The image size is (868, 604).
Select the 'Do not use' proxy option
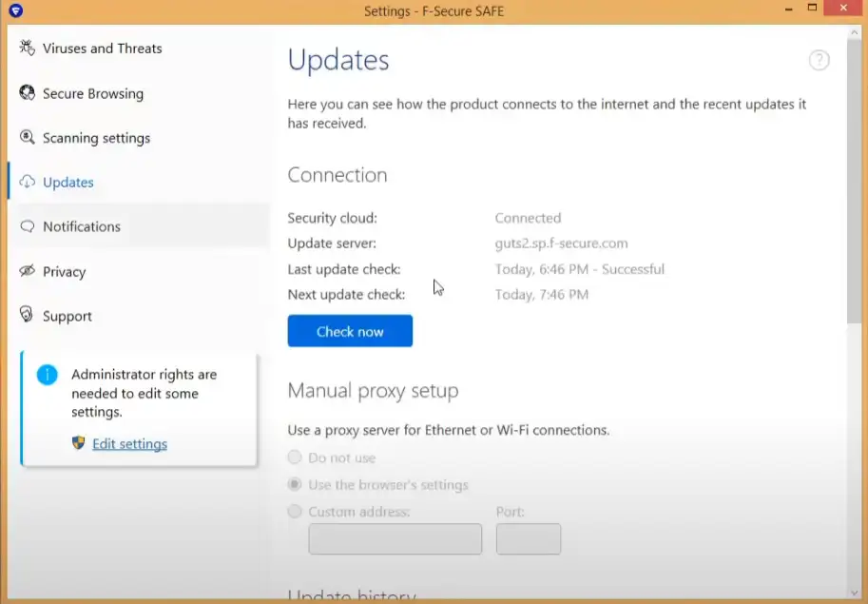pos(295,458)
